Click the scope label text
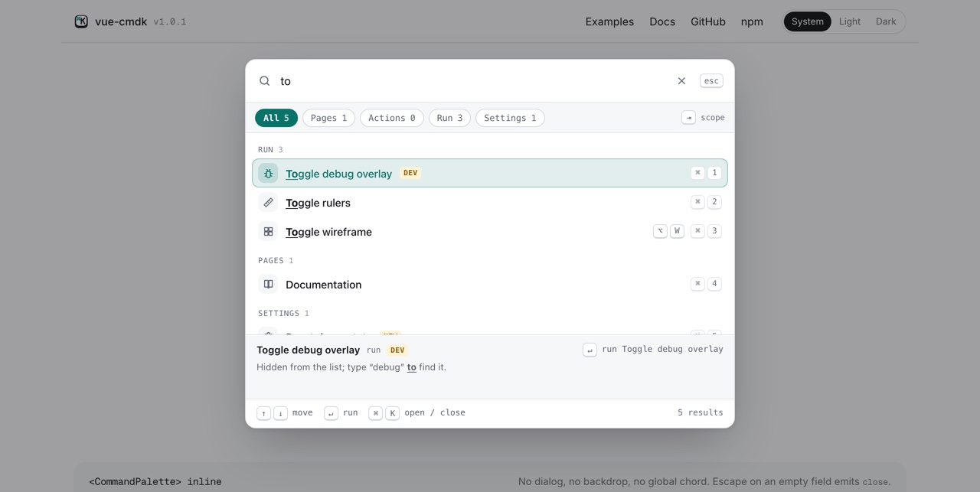 click(x=713, y=118)
